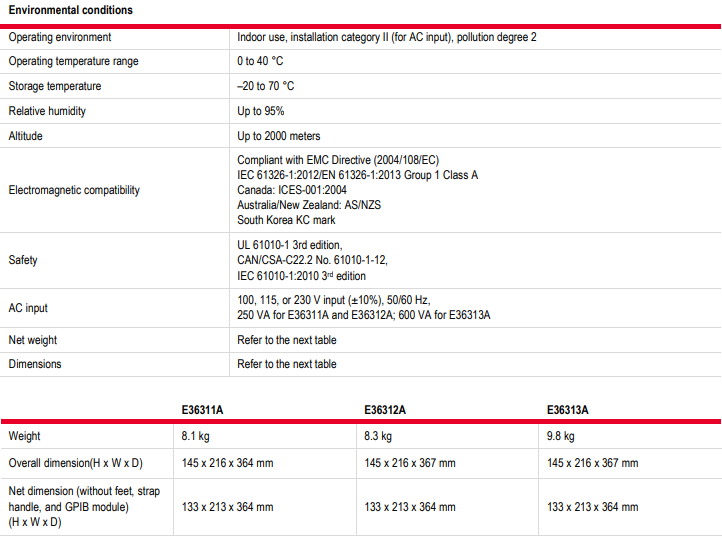
Task: Select the Relative humidity label
Action: [x=48, y=111]
